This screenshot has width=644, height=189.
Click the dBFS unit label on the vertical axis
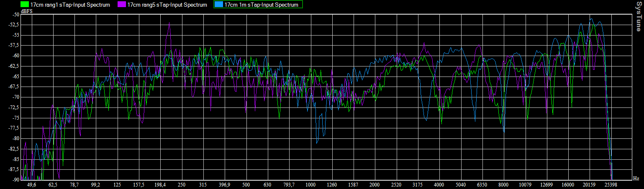(27, 11)
